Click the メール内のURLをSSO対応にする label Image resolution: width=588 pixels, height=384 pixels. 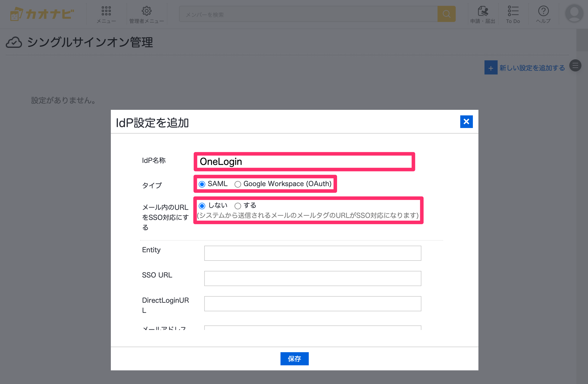click(x=165, y=217)
